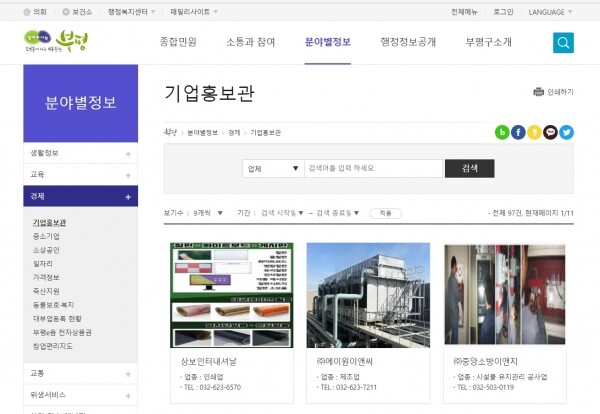Open the 상보인터내셔날 company thumbnail
Image resolution: width=600 pixels, height=414 pixels.
pyautogui.click(x=231, y=295)
